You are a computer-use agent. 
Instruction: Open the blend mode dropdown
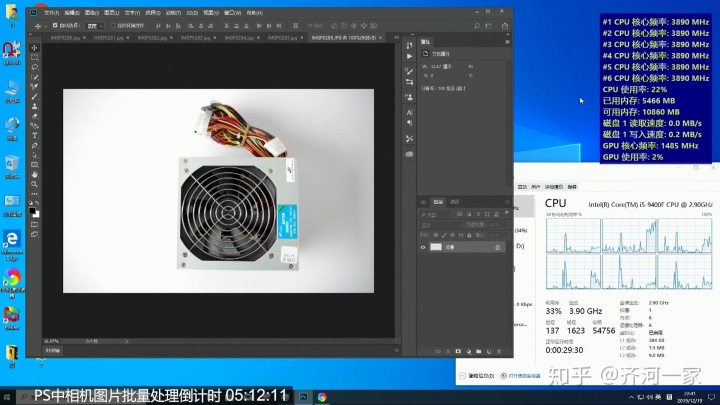tap(440, 225)
